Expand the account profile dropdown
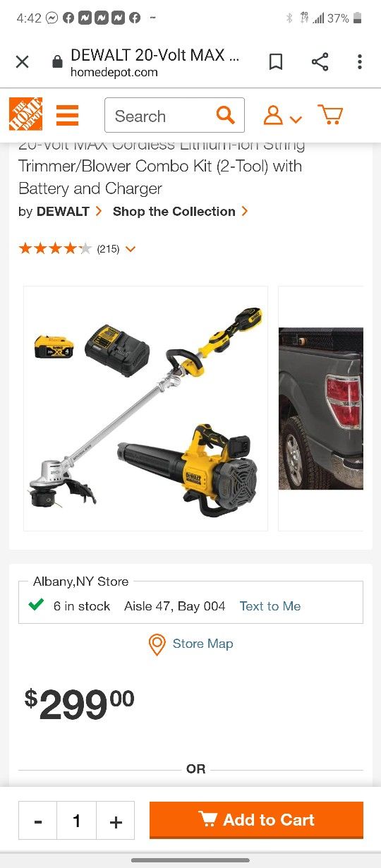381x868 pixels. pyautogui.click(x=282, y=116)
